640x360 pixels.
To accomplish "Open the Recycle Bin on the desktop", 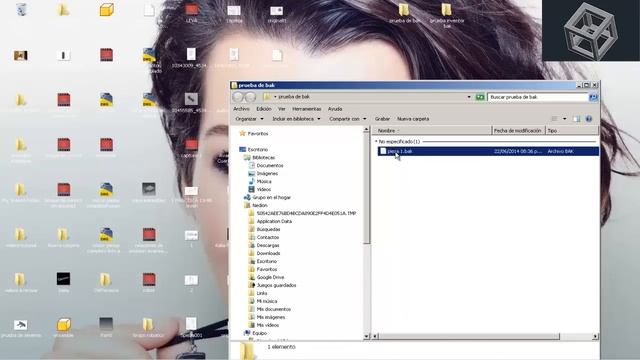I will pos(21,9).
